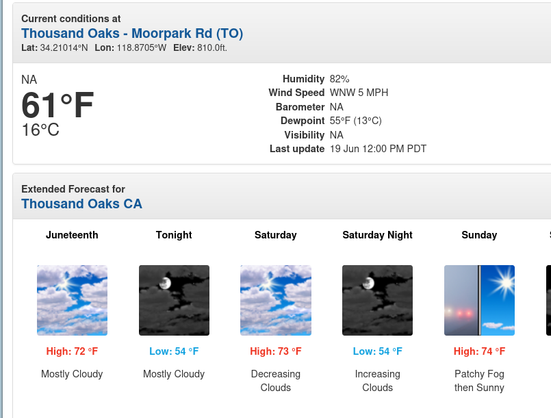
Task: Click the Last update timestamp value
Action: point(378,149)
